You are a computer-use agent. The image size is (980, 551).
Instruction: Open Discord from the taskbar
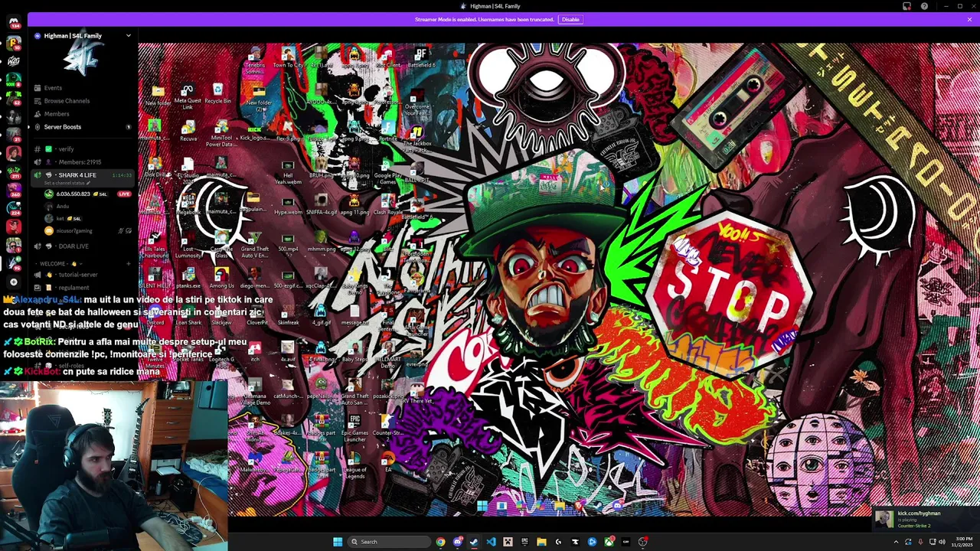point(457,542)
